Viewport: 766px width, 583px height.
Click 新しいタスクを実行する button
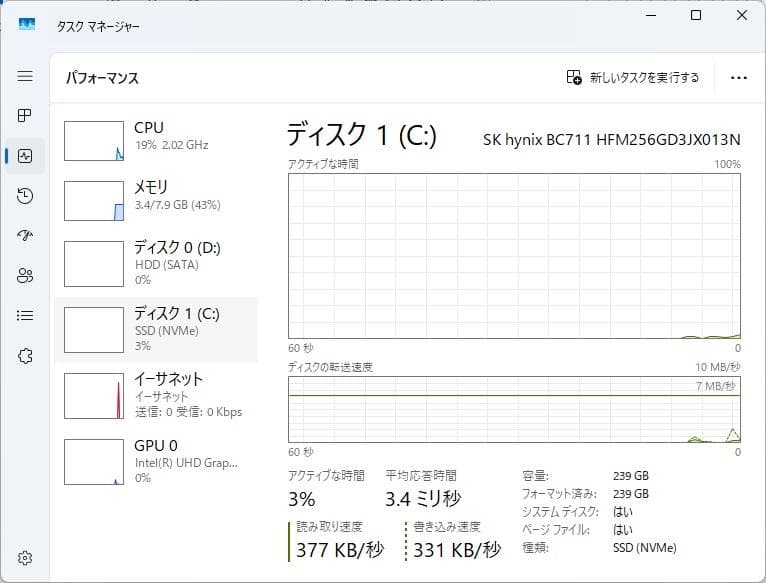click(x=633, y=77)
